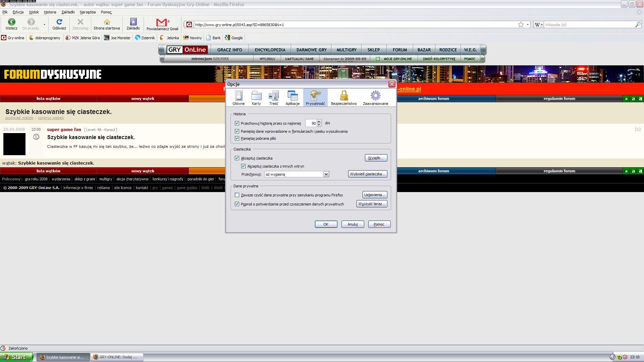Open the Edycja menu
This screenshot has height=362, width=644.
(x=18, y=12)
